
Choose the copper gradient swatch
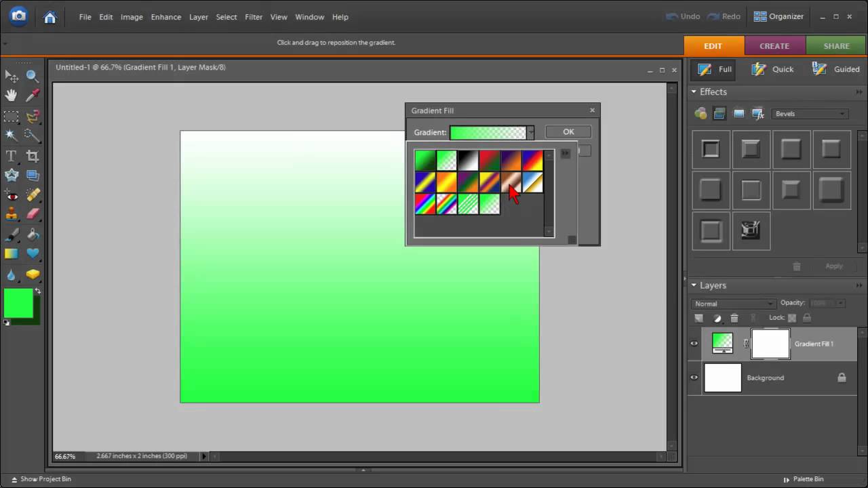(x=511, y=182)
